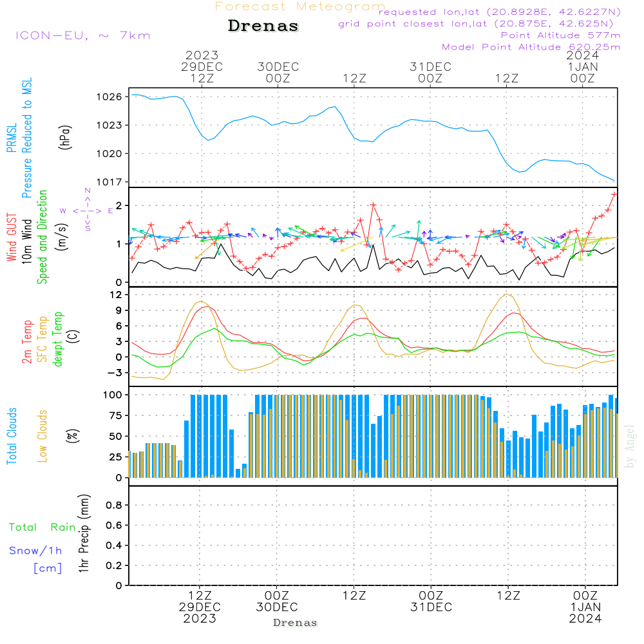The image size is (644, 644).
Task: Click the green "dewpt Temp" label
Action: tap(57, 339)
